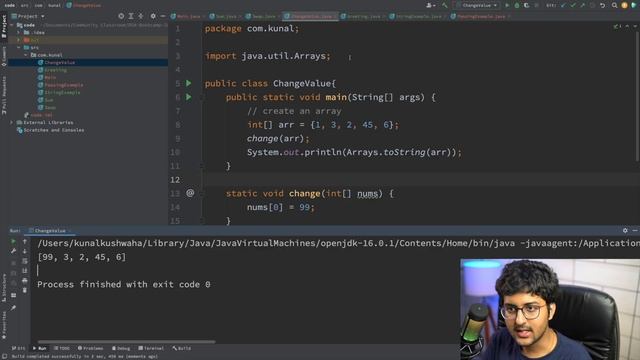Click the Build project hammer icon
This screenshot has height=360, width=640.
[444, 5]
